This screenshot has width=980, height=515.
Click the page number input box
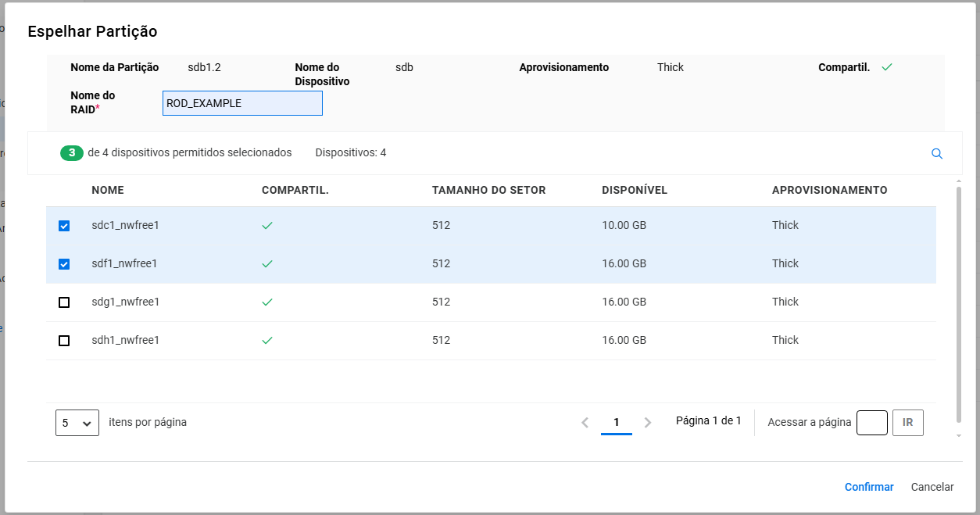pos(871,423)
